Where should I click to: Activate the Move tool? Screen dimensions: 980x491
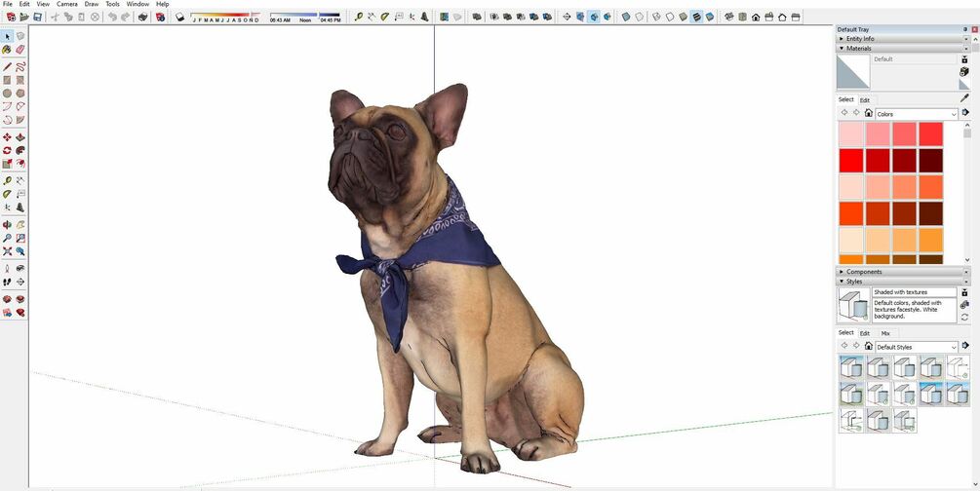(7, 136)
